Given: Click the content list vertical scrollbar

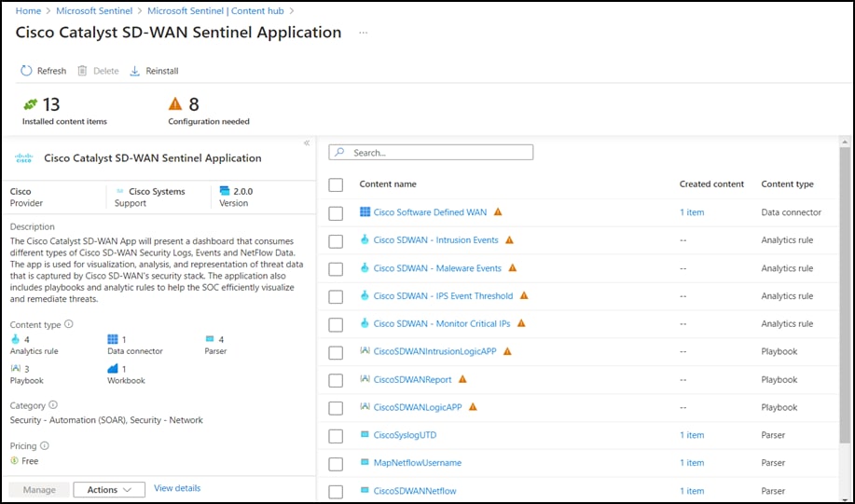Looking at the screenshot, I should [x=845, y=294].
